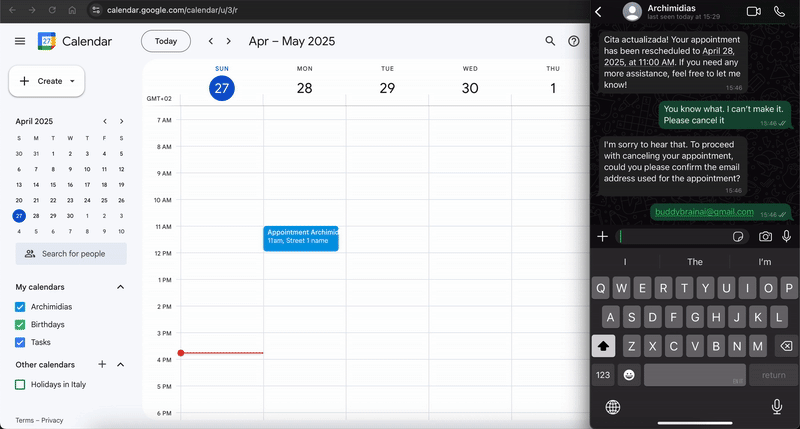Viewport: 800px width, 429px height.
Task: Click the browser address bar URL
Action: (172, 10)
